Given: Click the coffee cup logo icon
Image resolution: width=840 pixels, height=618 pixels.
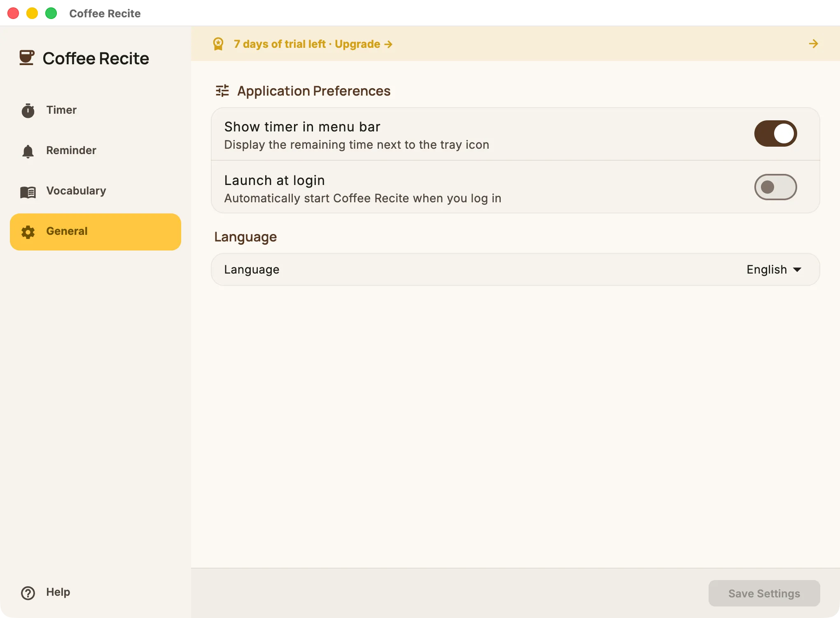Looking at the screenshot, I should 27,58.
